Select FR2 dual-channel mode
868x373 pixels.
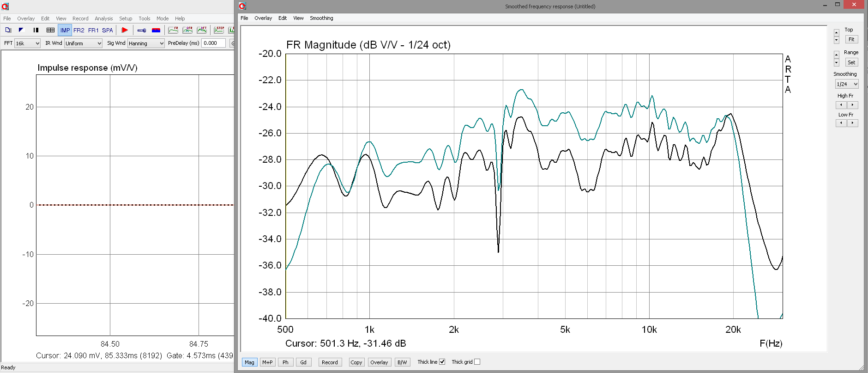point(79,30)
